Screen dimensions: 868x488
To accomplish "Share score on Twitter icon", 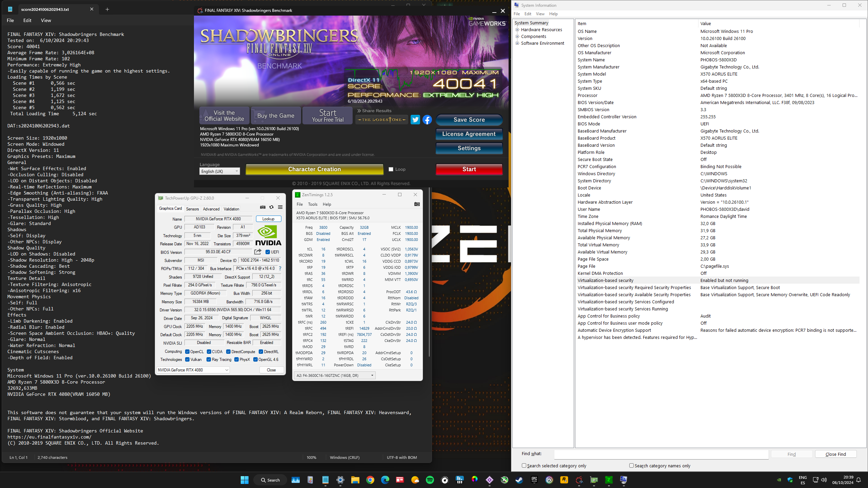I will click(x=415, y=120).
